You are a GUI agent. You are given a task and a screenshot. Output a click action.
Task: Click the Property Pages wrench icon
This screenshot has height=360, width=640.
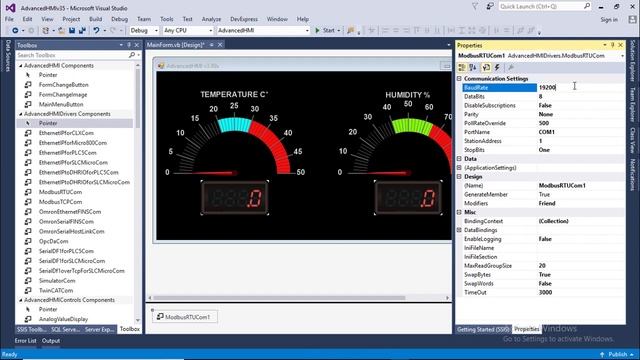(x=511, y=68)
